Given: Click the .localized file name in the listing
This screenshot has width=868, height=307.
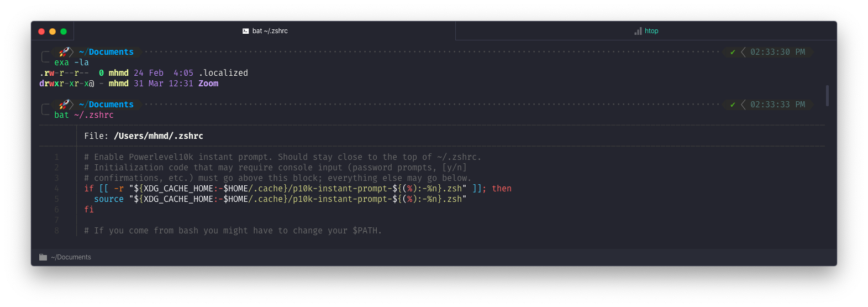Looking at the screenshot, I should (x=223, y=73).
